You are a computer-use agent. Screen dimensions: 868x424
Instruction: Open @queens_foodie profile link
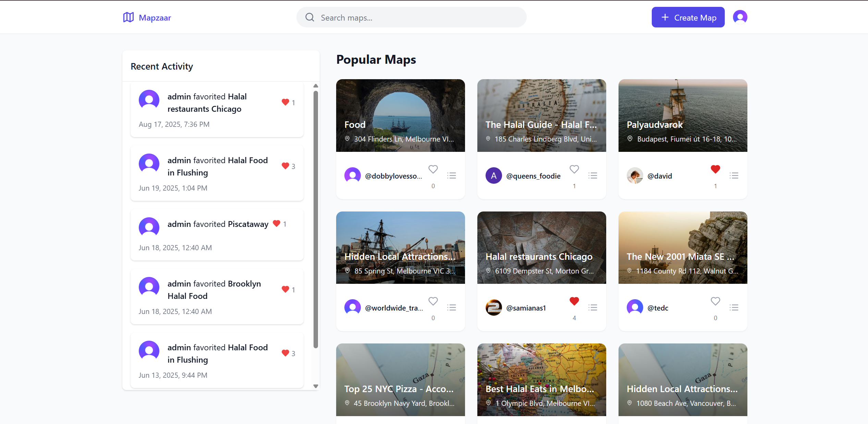[534, 176]
